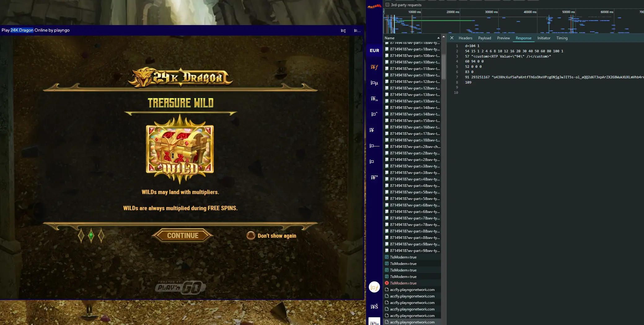Enable the 3rd-party requests checkbox
Image resolution: width=644 pixels, height=325 pixels.
click(x=387, y=5)
